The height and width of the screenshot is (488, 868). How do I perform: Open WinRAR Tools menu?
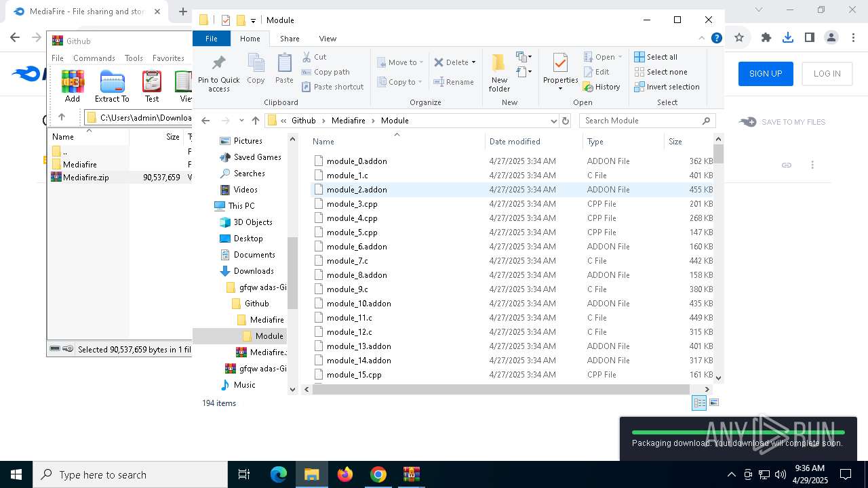pos(134,58)
